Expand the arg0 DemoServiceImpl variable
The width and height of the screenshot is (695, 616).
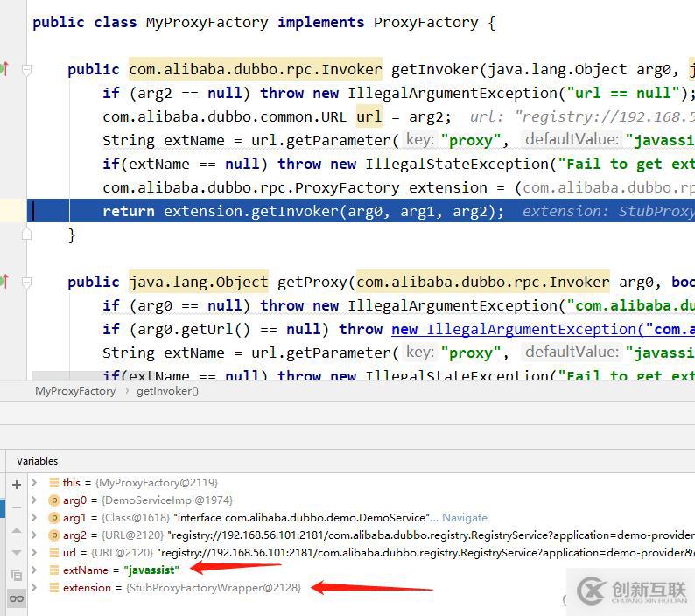click(x=34, y=500)
